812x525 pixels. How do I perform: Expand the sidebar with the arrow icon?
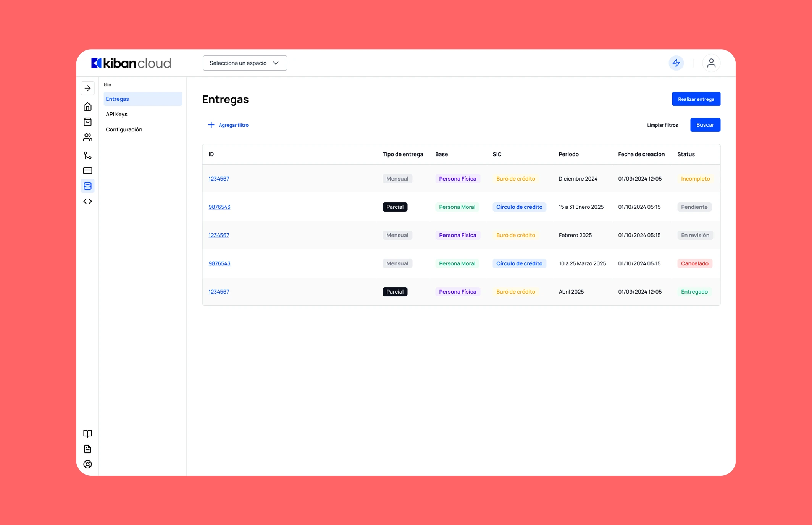coord(87,88)
